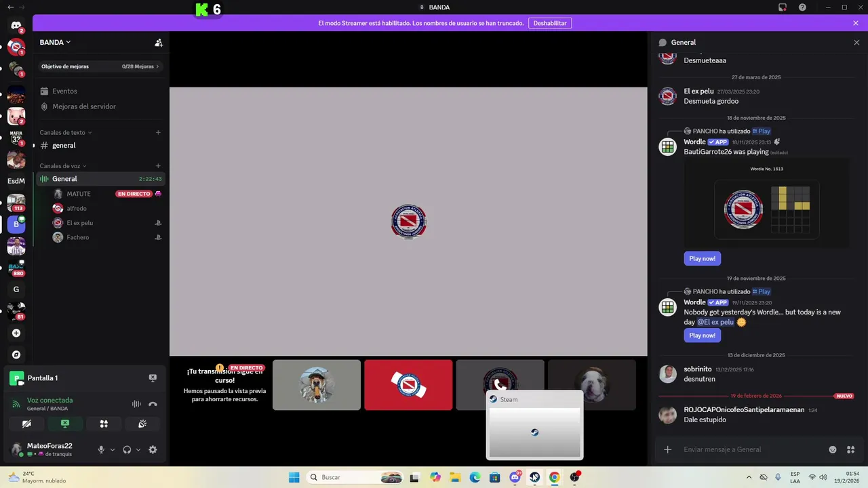Go back with title bar arrow

(10, 7)
